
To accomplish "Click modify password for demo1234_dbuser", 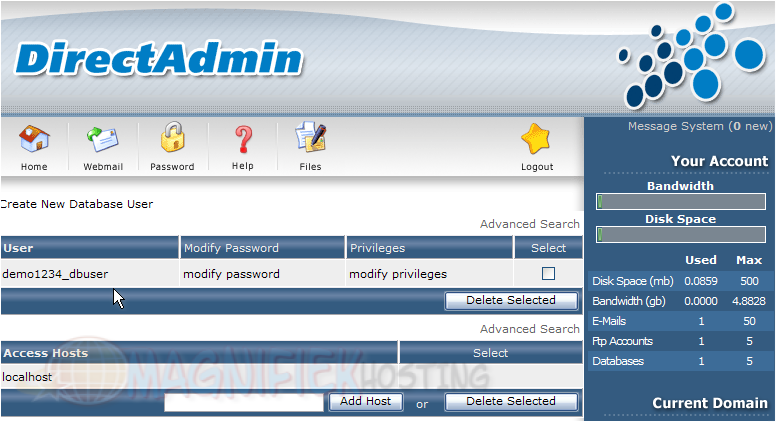I will (231, 274).
